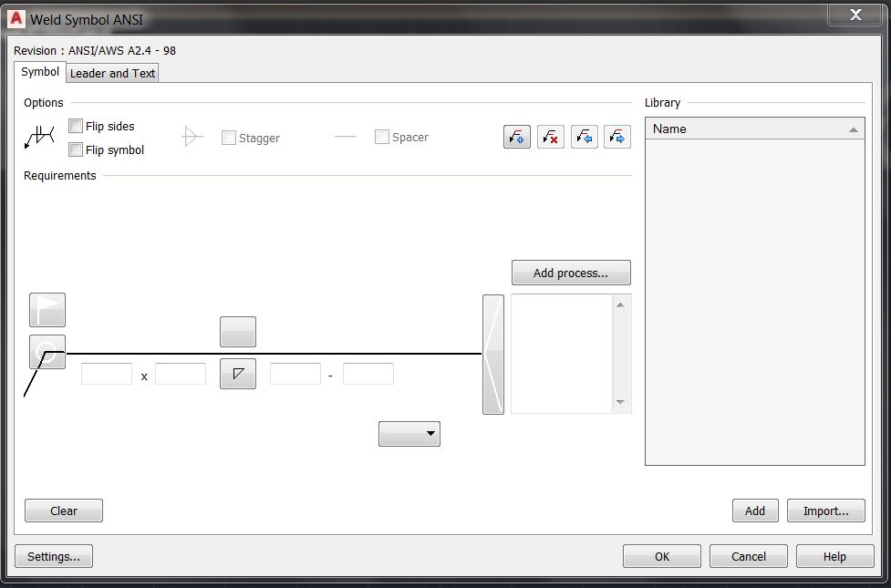Go to the previous library symbol

coord(585,135)
